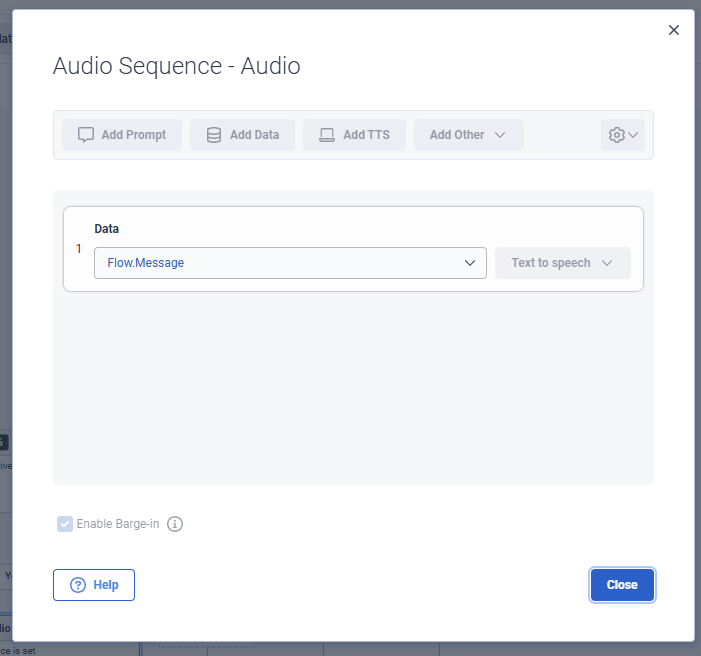Click inside the Flow.Message data field
Image resolution: width=701 pixels, height=656 pixels.
tap(290, 263)
